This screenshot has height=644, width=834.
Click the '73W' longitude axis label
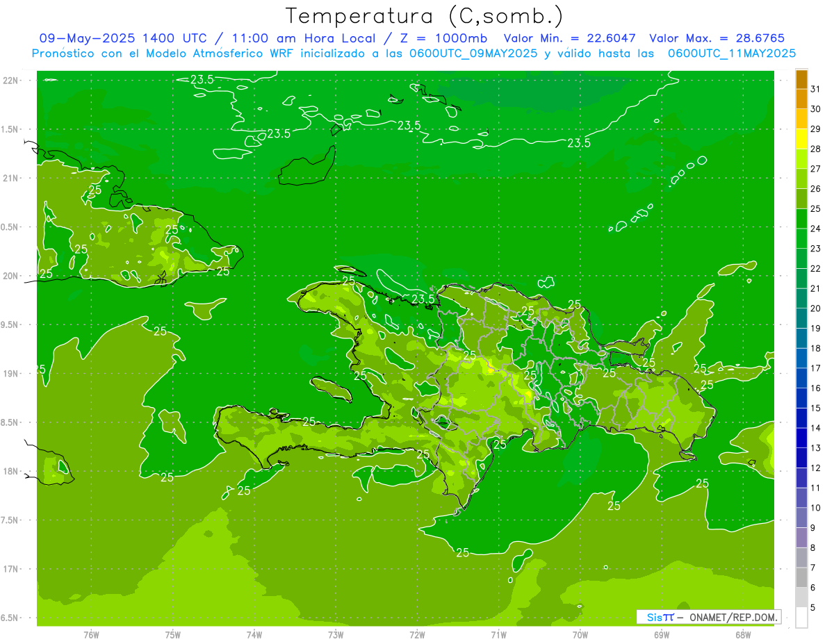coord(336,635)
